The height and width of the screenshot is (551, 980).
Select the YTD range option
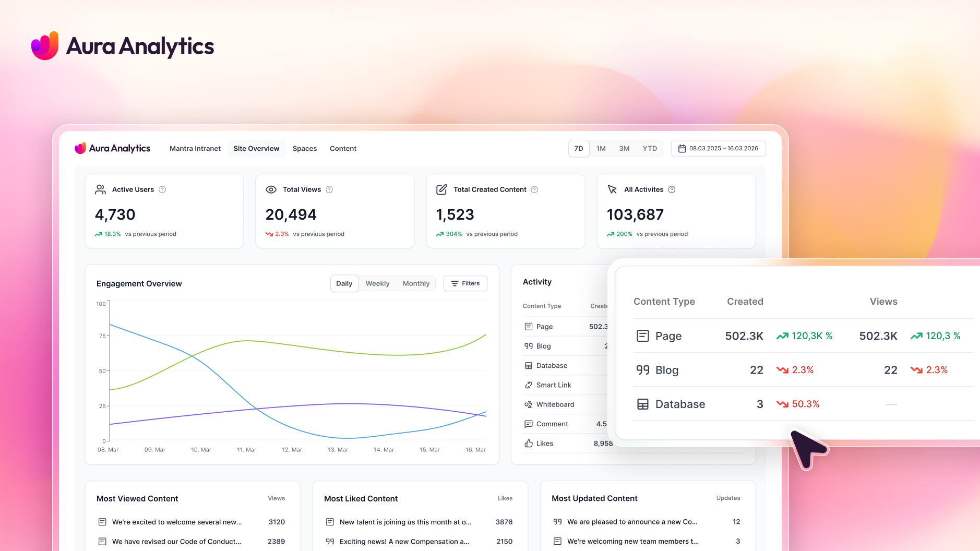pyautogui.click(x=650, y=149)
